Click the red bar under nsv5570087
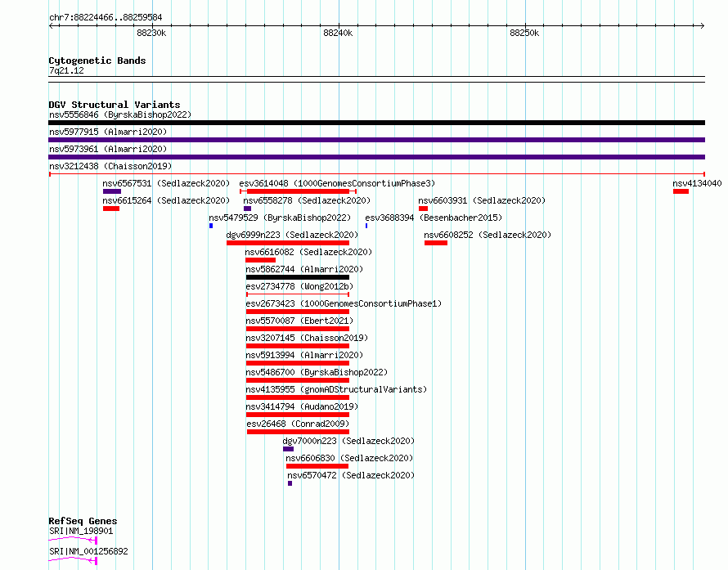 click(298, 329)
